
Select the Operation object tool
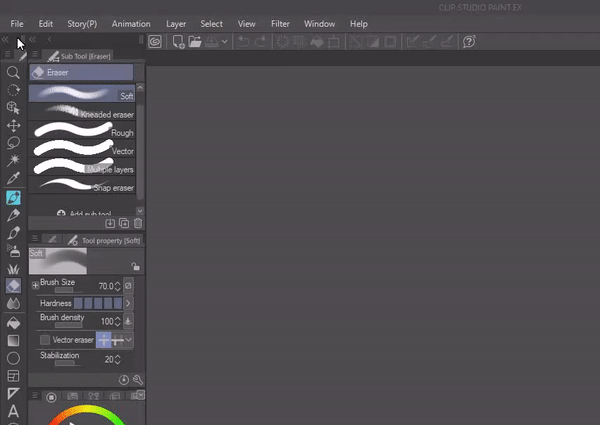click(13, 107)
